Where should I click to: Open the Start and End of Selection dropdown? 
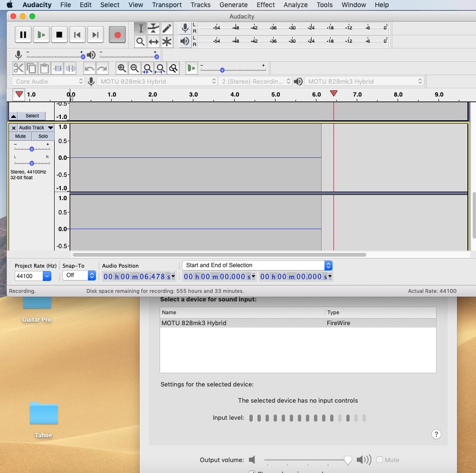(257, 265)
